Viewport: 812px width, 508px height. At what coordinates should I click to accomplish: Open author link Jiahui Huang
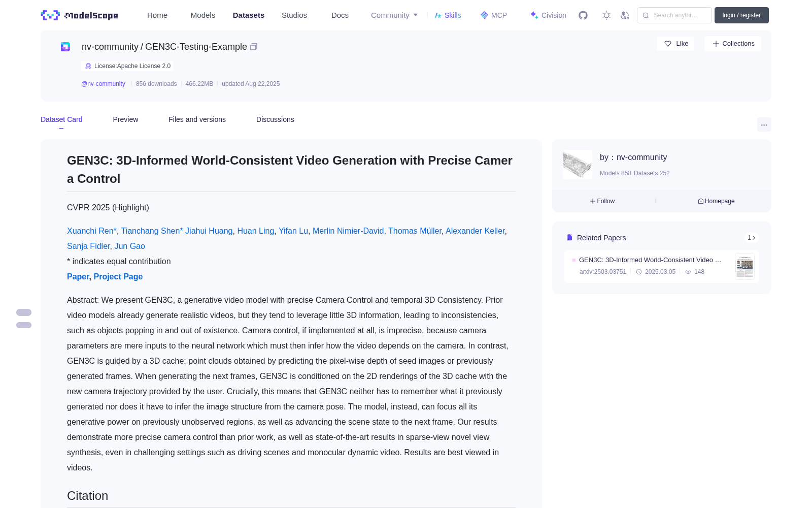pyautogui.click(x=209, y=231)
